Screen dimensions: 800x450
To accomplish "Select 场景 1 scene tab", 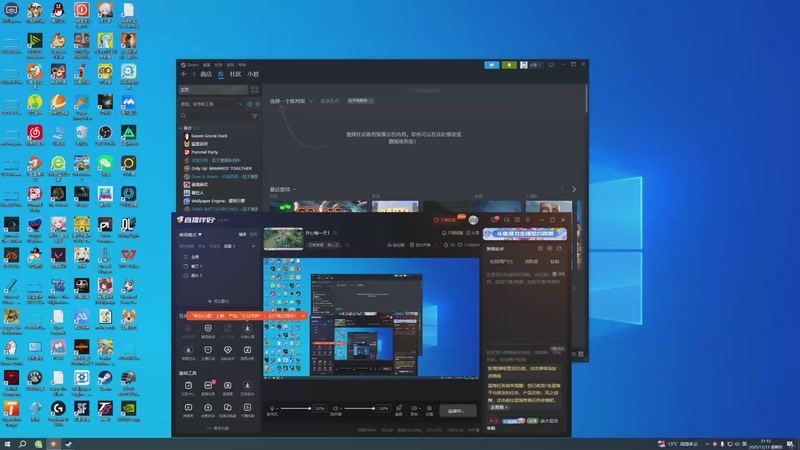I will [x=230, y=246].
